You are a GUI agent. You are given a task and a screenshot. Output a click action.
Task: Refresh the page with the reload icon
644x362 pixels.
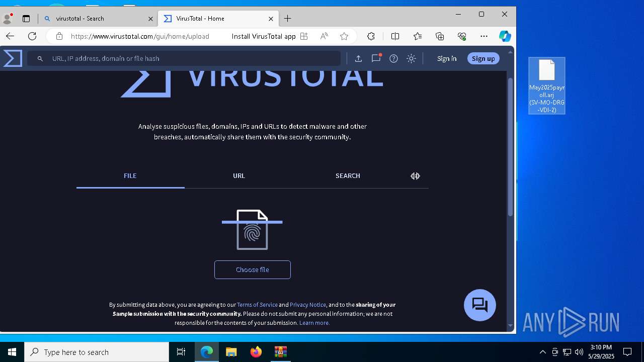click(32, 36)
